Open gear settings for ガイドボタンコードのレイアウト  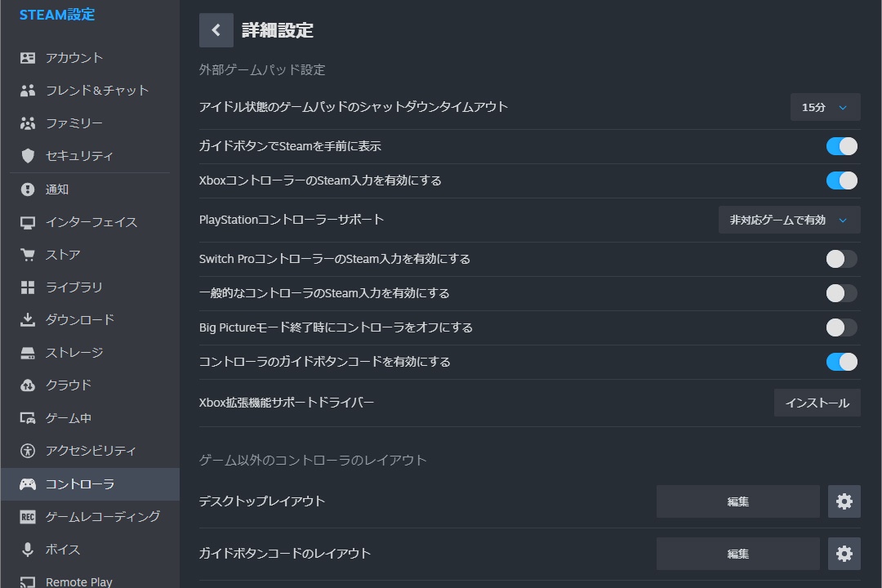click(x=844, y=554)
